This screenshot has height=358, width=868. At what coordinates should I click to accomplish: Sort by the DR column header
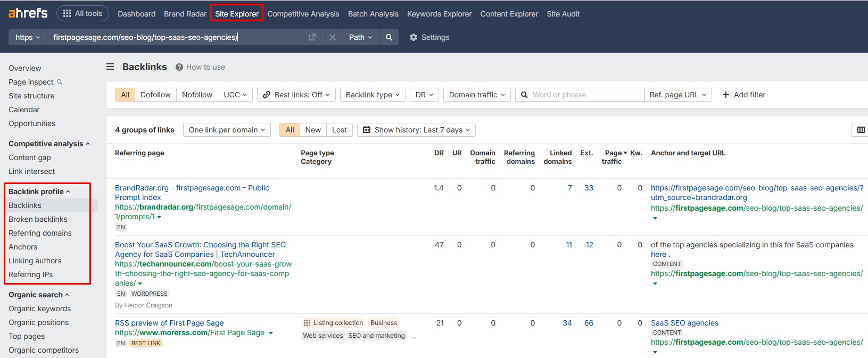pos(439,153)
